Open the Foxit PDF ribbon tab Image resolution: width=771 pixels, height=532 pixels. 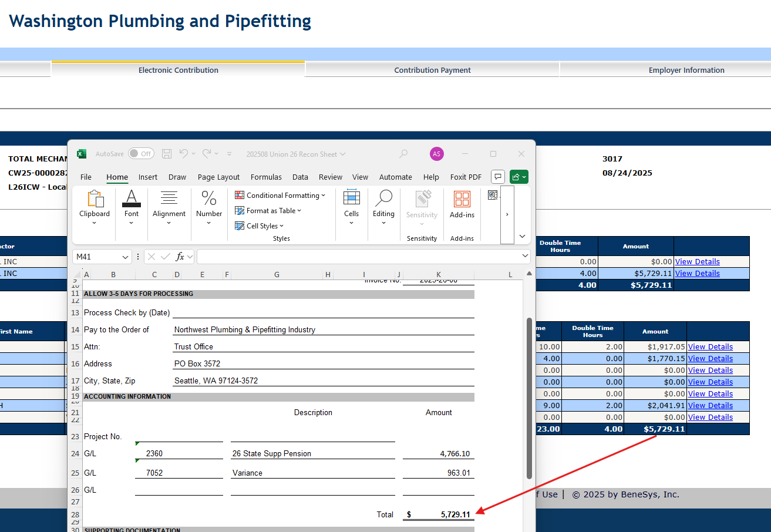466,177
